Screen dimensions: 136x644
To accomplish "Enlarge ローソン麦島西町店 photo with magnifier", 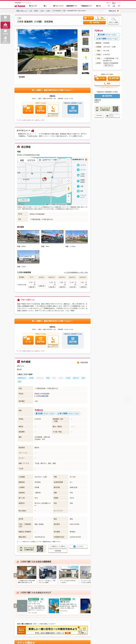I will click(37, 252).
